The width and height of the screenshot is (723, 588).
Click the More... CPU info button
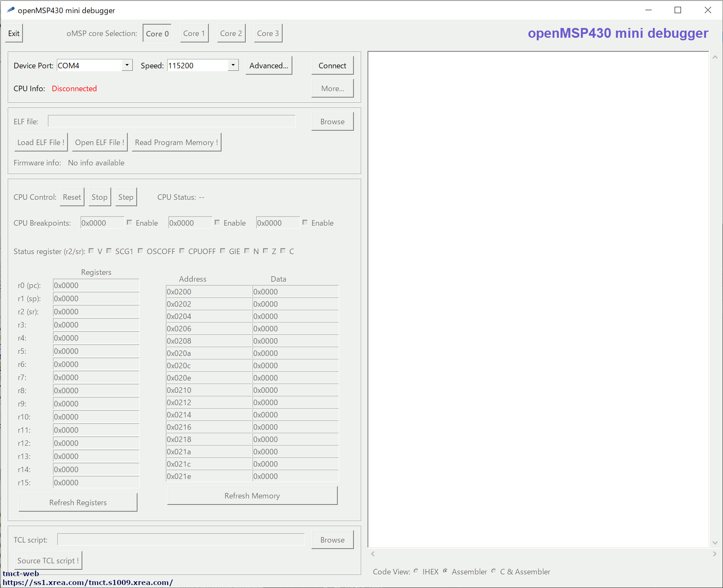[x=333, y=89]
